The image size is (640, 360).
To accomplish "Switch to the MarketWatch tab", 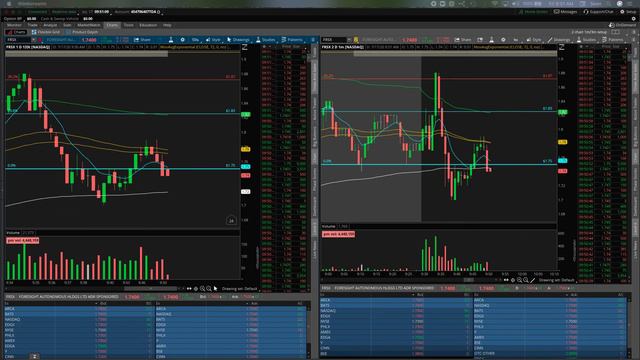I will [89, 25].
